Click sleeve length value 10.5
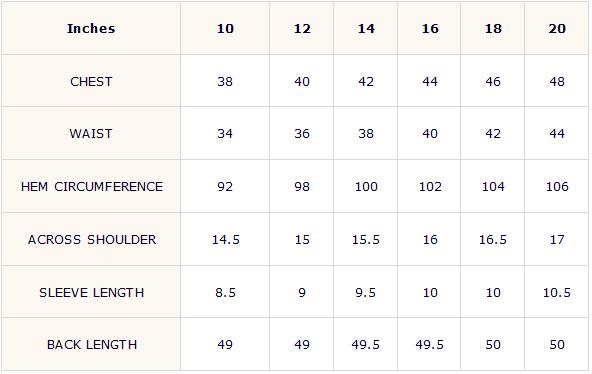592x374 pixels. (557, 292)
